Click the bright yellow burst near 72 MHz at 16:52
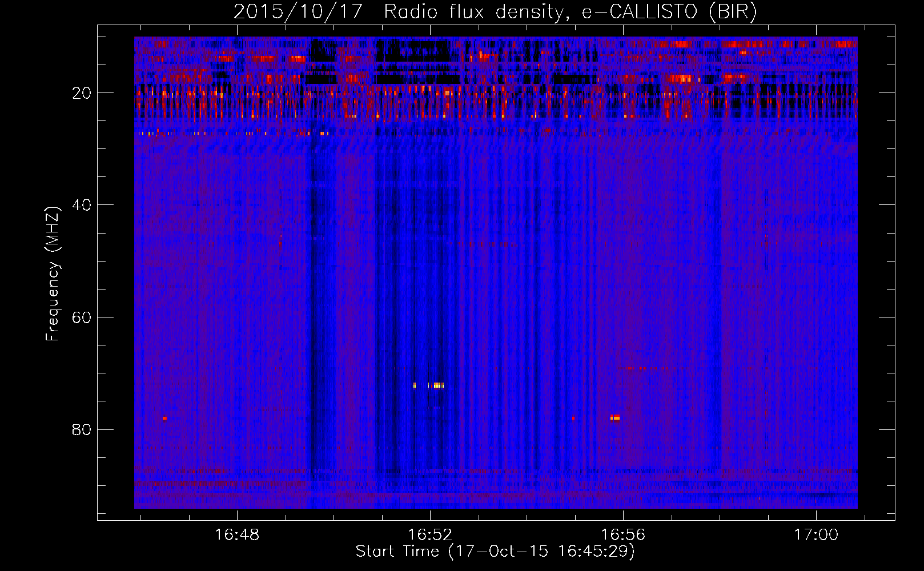The width and height of the screenshot is (924, 571). coord(436,385)
